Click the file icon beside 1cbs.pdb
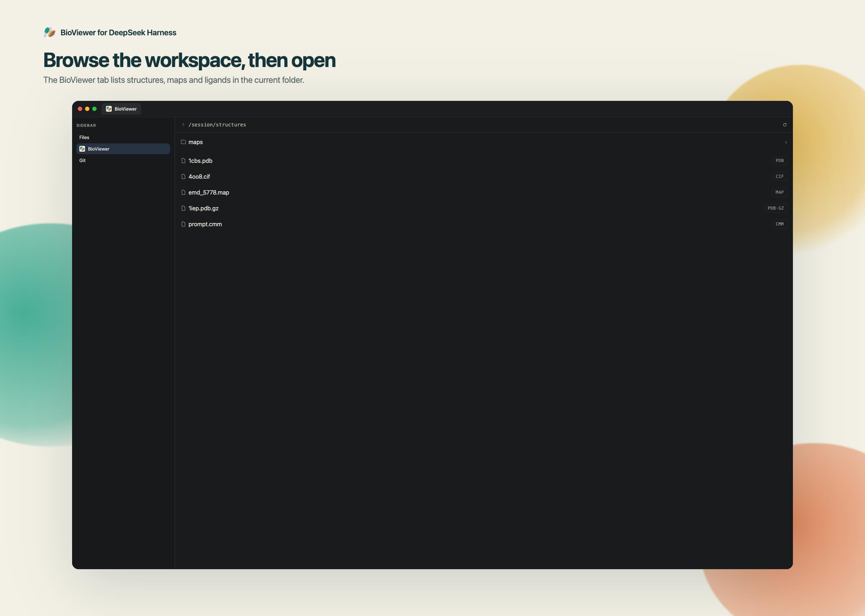The image size is (865, 616). pos(183,161)
